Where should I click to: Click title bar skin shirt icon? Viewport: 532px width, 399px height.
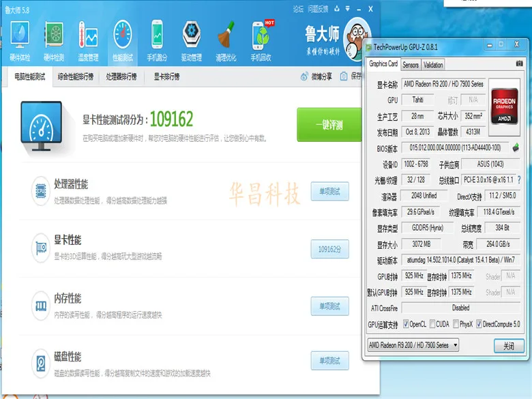pos(336,9)
